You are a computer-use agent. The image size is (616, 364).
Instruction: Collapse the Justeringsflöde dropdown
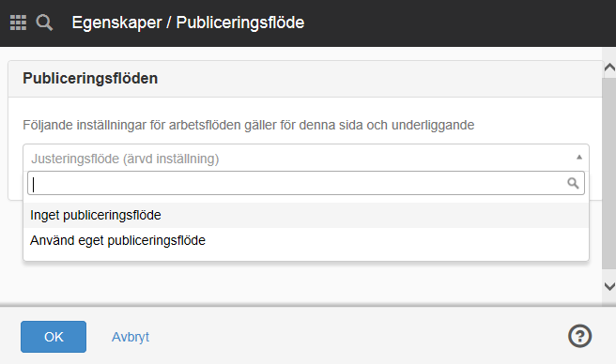[x=305, y=159]
